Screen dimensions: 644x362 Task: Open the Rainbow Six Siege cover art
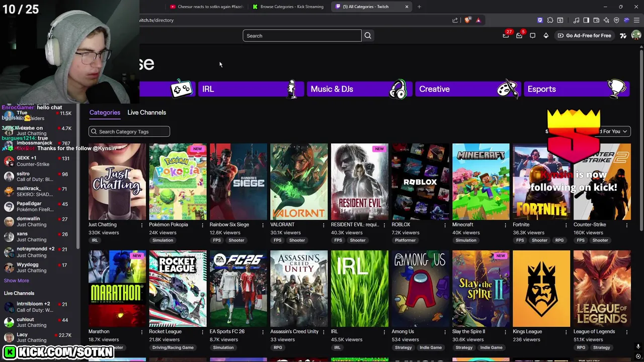pyautogui.click(x=238, y=182)
